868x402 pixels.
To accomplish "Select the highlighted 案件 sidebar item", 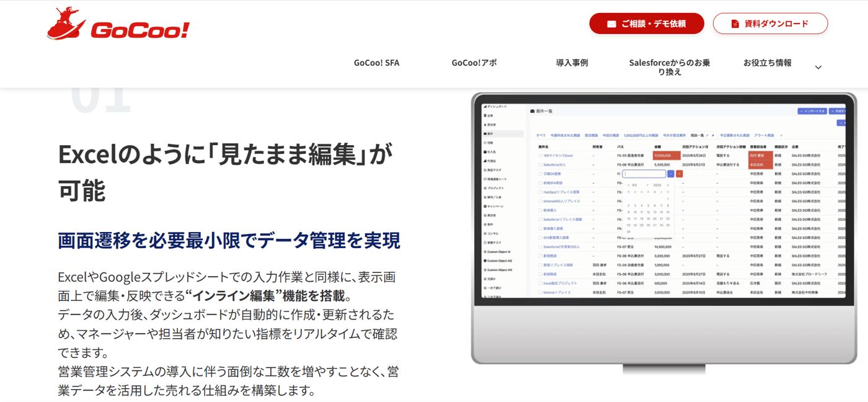I will 503,133.
